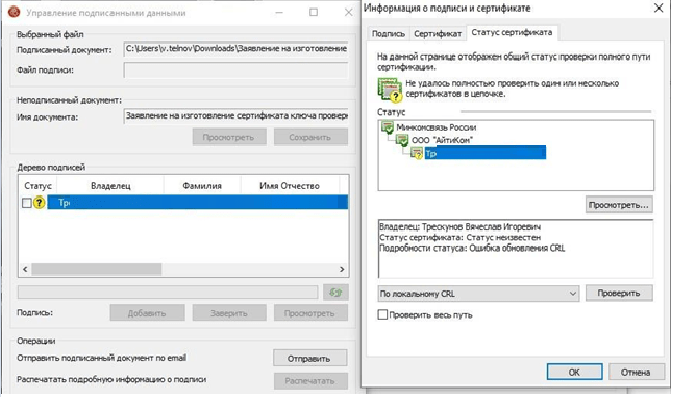Click the text Статус сертификата: Статус неизвестен
Screen dimensions: 673x397
(460, 237)
